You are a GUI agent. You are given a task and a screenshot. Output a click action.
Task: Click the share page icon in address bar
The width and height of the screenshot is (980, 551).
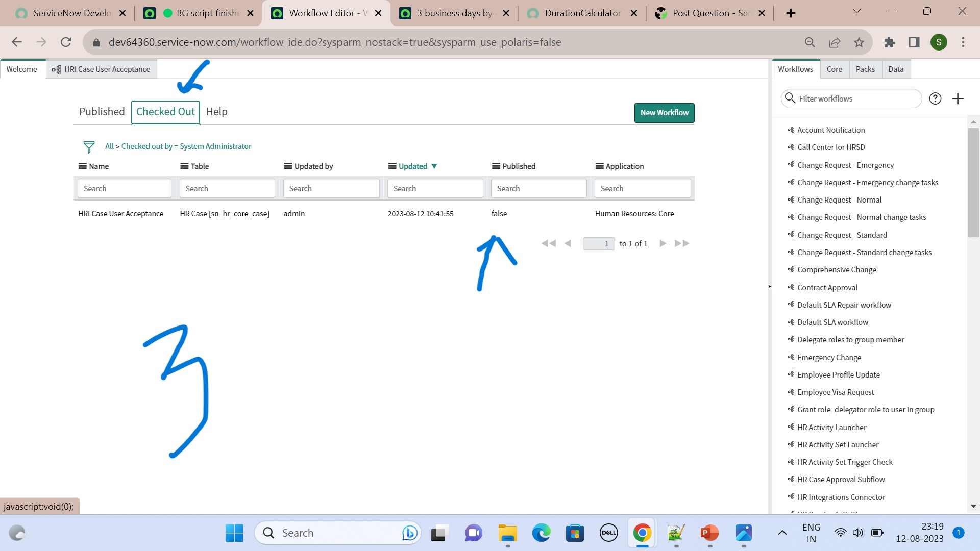835,42
